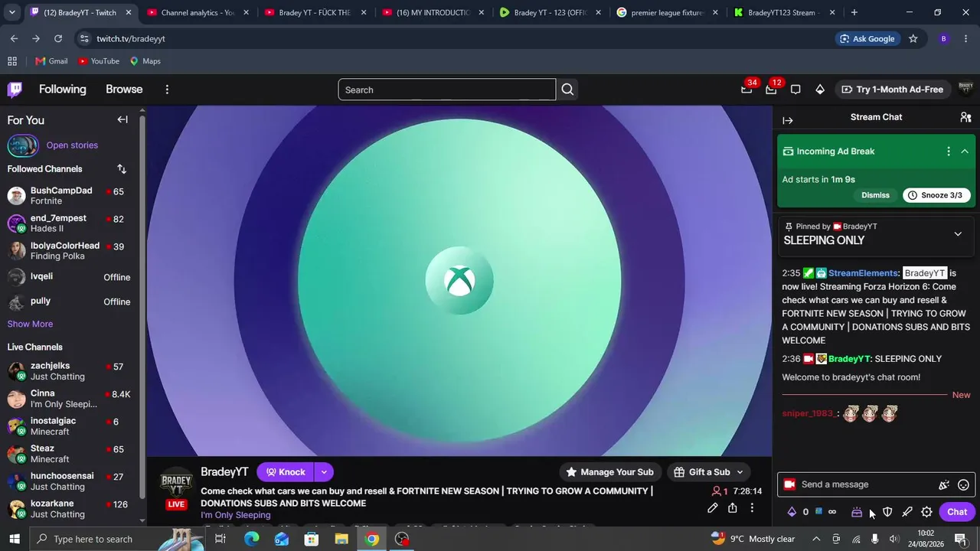Reload the twitch.tv page
Image resolution: width=980 pixels, height=551 pixels.
58,39
